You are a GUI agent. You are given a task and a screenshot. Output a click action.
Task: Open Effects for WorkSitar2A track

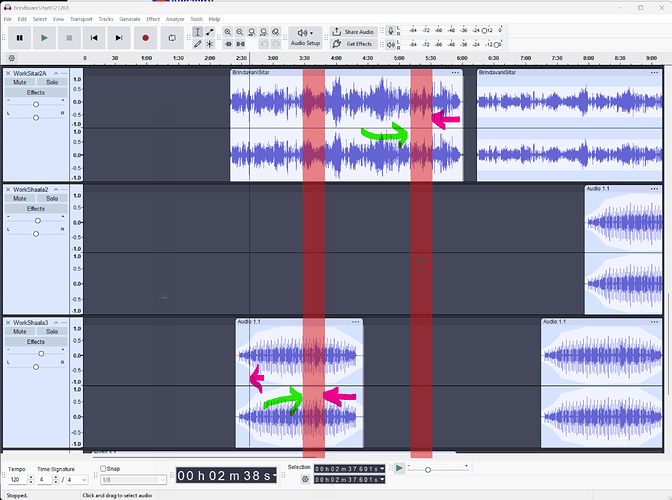36,93
